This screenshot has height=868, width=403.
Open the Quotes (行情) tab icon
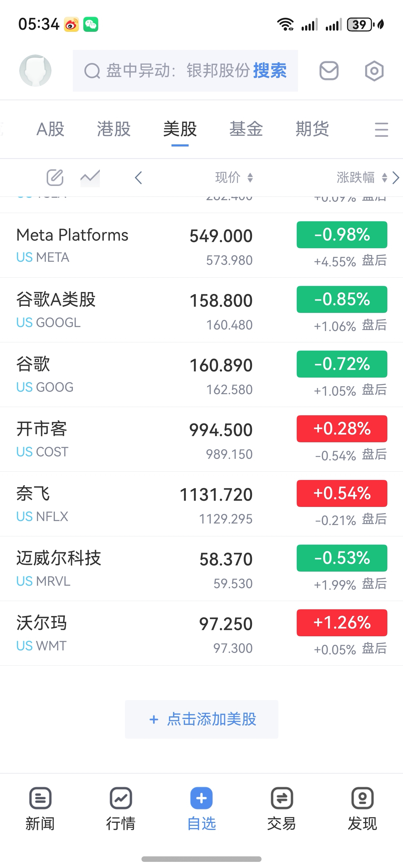(121, 798)
